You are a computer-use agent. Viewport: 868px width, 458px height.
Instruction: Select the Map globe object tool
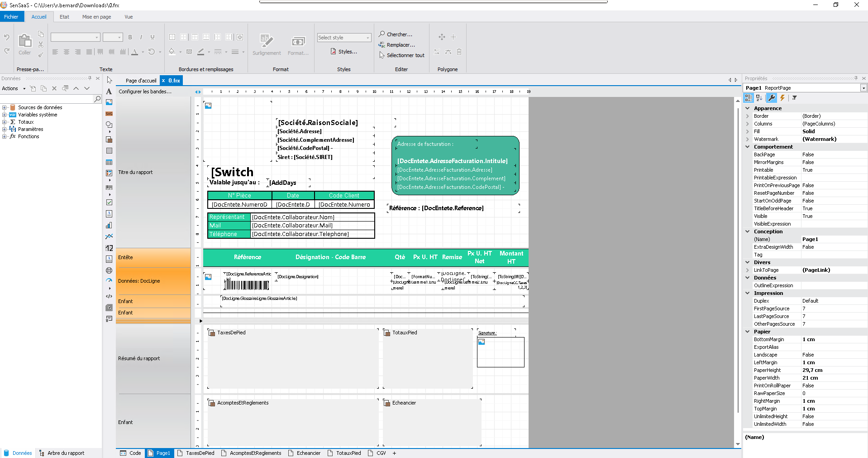point(109,270)
